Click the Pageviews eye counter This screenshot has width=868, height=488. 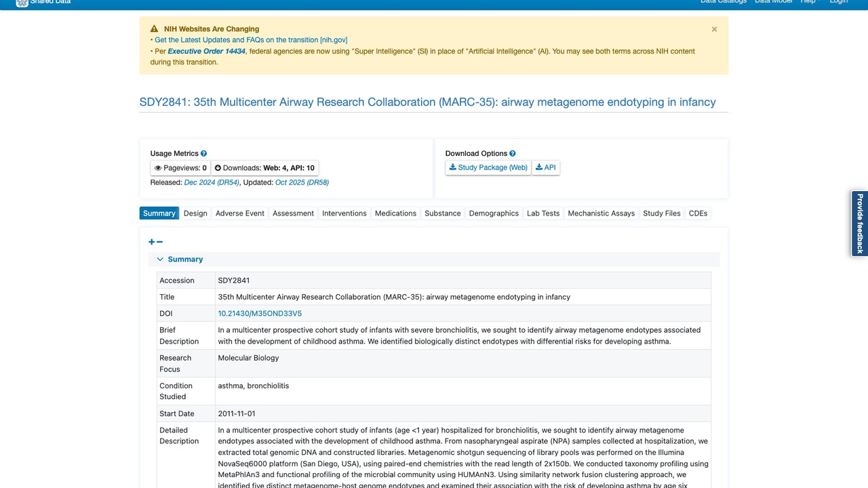tap(180, 168)
